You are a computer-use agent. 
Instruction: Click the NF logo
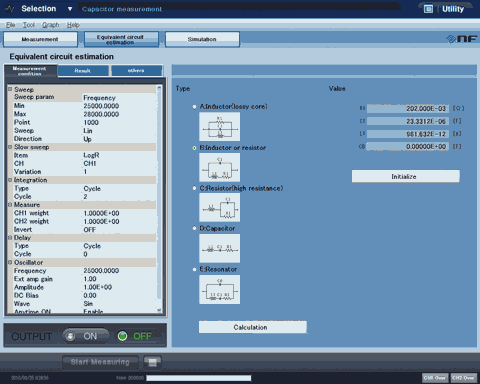pos(462,39)
